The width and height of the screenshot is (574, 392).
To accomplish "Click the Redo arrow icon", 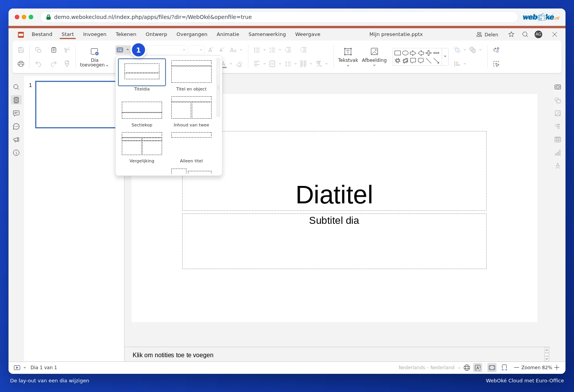I will click(54, 64).
